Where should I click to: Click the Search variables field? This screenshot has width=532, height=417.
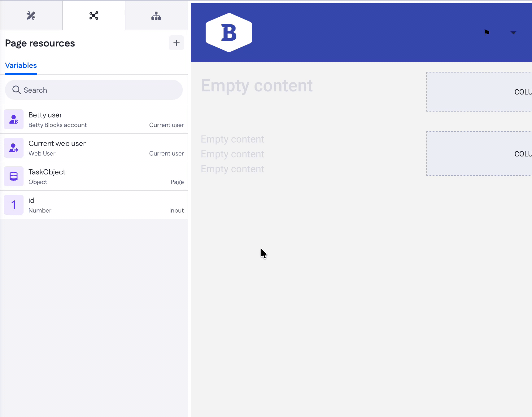[x=99, y=90]
